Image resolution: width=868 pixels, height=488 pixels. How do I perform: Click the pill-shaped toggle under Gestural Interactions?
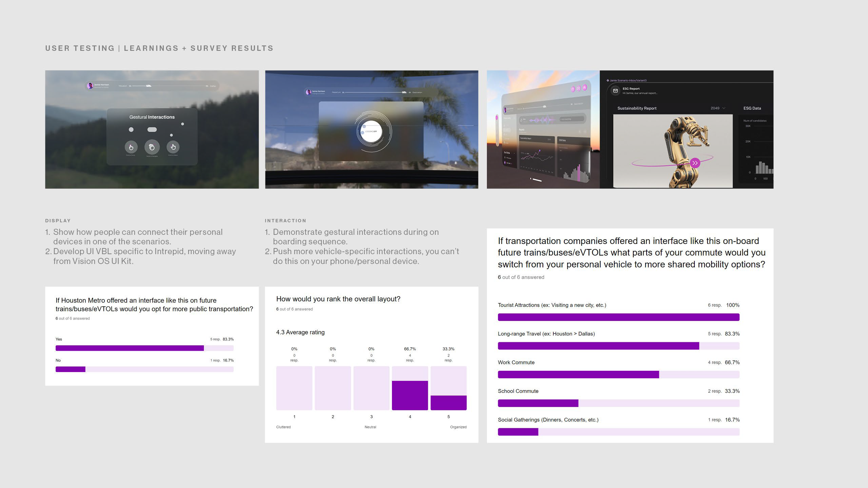point(152,129)
